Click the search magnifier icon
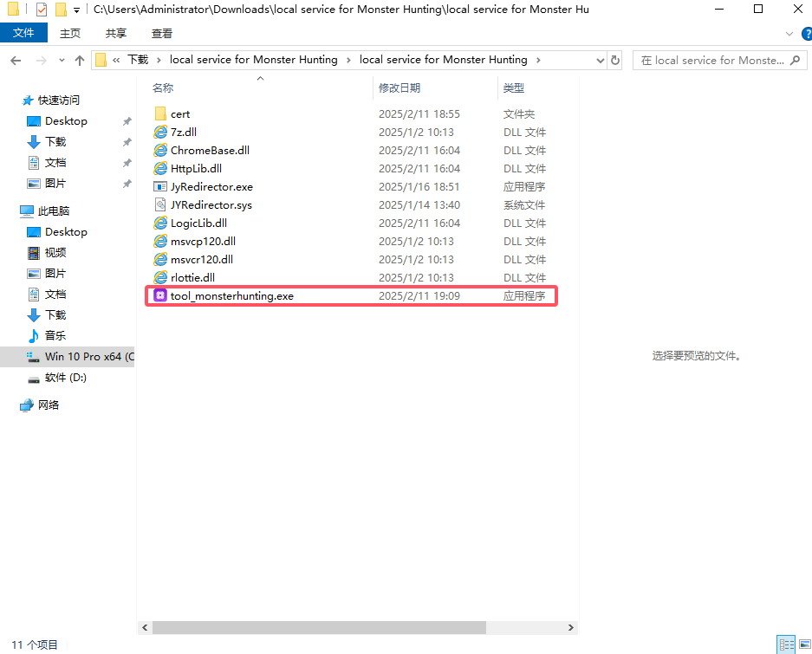This screenshot has width=812, height=654. tap(796, 60)
